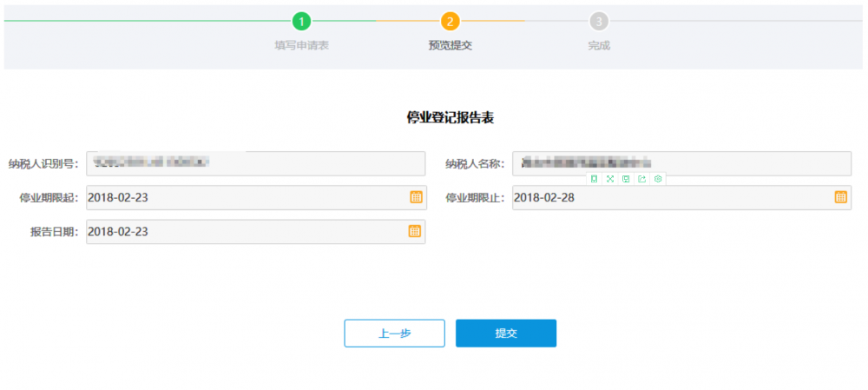Open calendar picker for 停业期限起 date
This screenshot has width=868, height=390.
pos(416,197)
